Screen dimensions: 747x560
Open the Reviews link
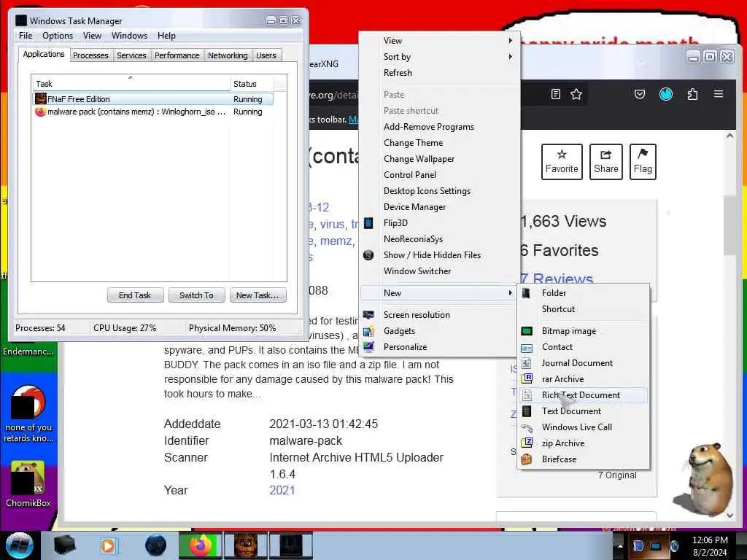click(x=556, y=278)
